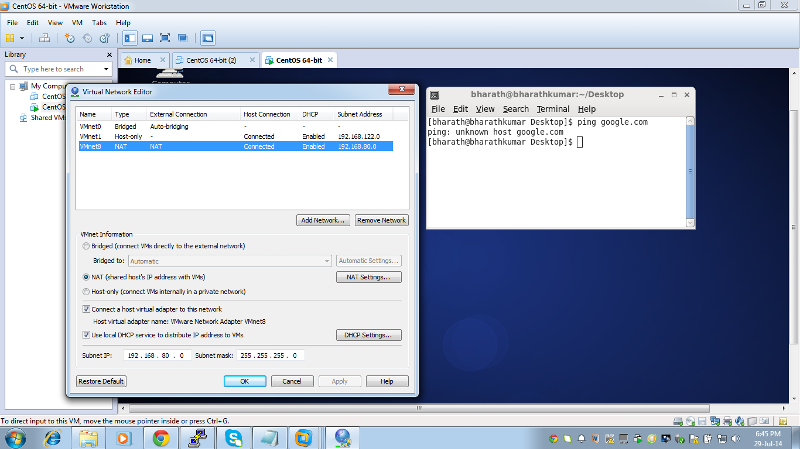Screen dimensions: 800x449
Task: Open the snapshot manager
Action: pos(105,38)
